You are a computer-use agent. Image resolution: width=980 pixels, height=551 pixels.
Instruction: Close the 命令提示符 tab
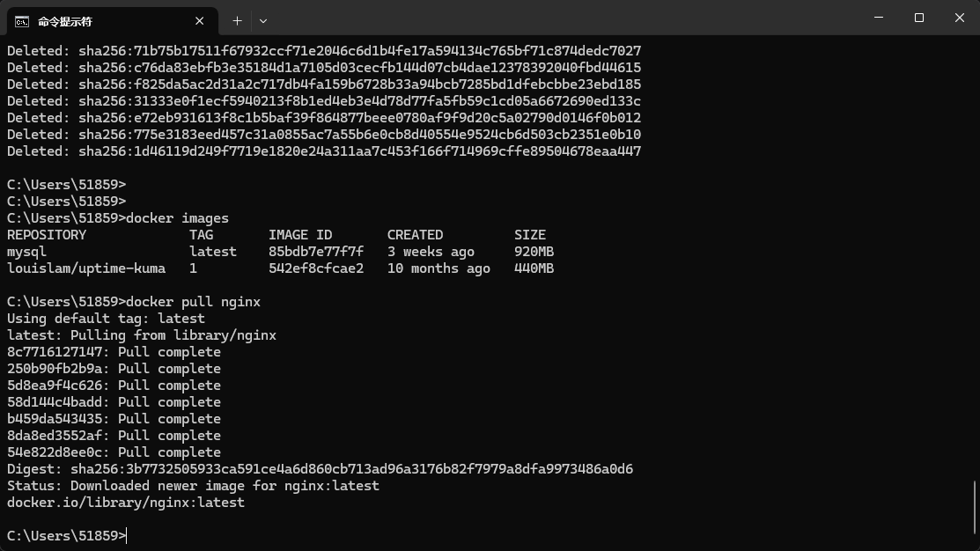(200, 20)
